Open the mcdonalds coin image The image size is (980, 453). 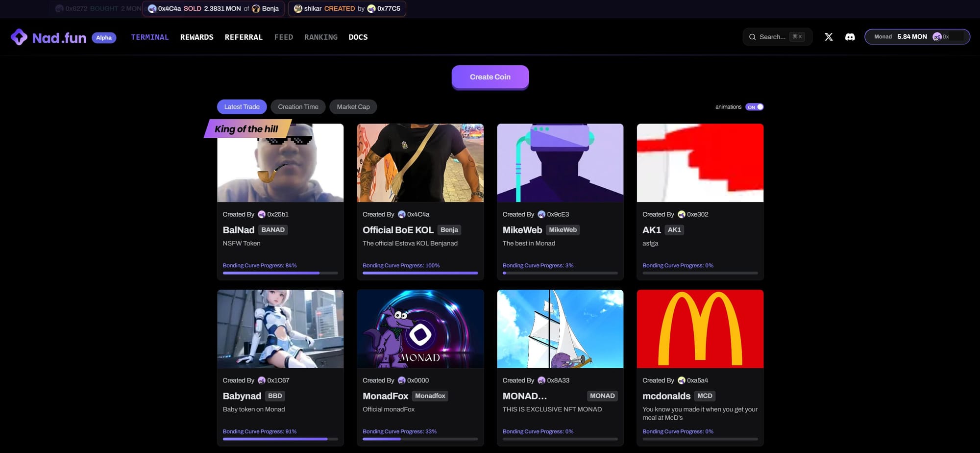point(700,329)
